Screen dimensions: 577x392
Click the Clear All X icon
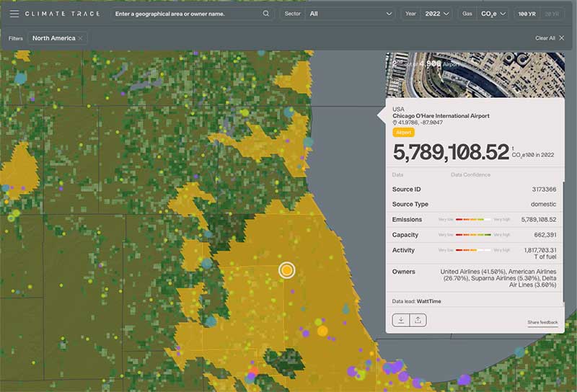click(562, 38)
